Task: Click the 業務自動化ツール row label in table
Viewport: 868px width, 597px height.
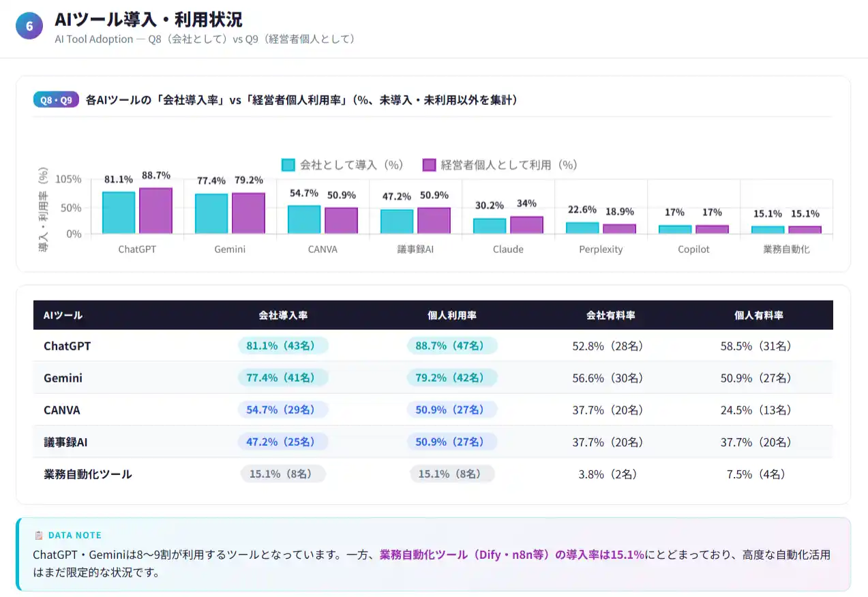Action: (88, 474)
